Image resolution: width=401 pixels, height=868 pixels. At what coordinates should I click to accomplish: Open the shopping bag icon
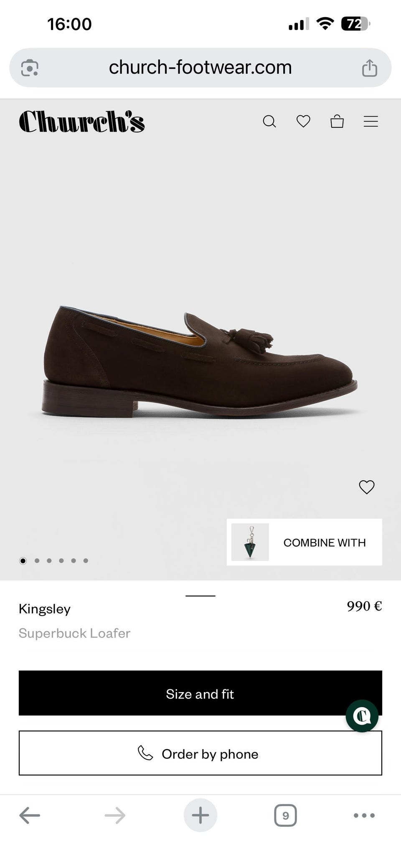tap(337, 121)
